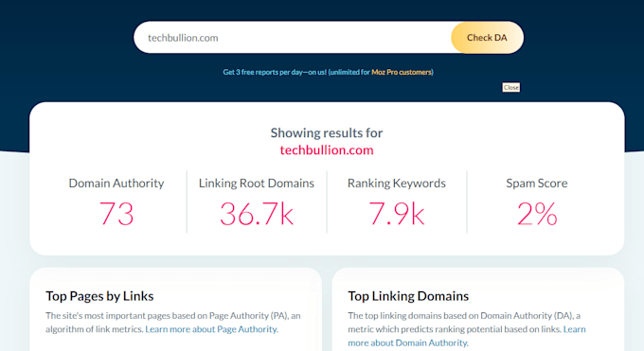This screenshot has width=644, height=351.
Task: Open Learn more about Page Authority link
Action: point(211,329)
